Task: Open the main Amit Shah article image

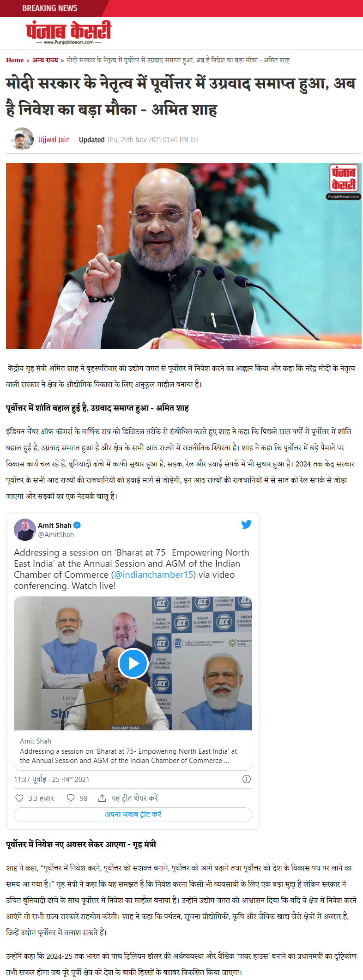Action: [184, 256]
